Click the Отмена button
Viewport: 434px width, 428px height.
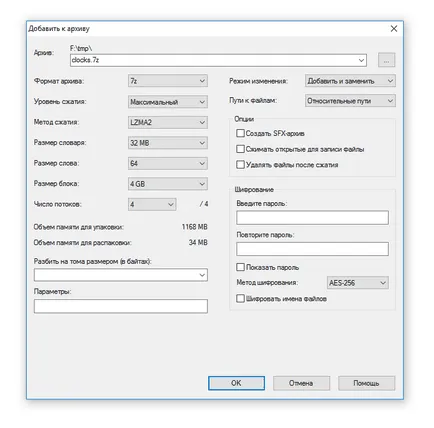[x=301, y=383]
